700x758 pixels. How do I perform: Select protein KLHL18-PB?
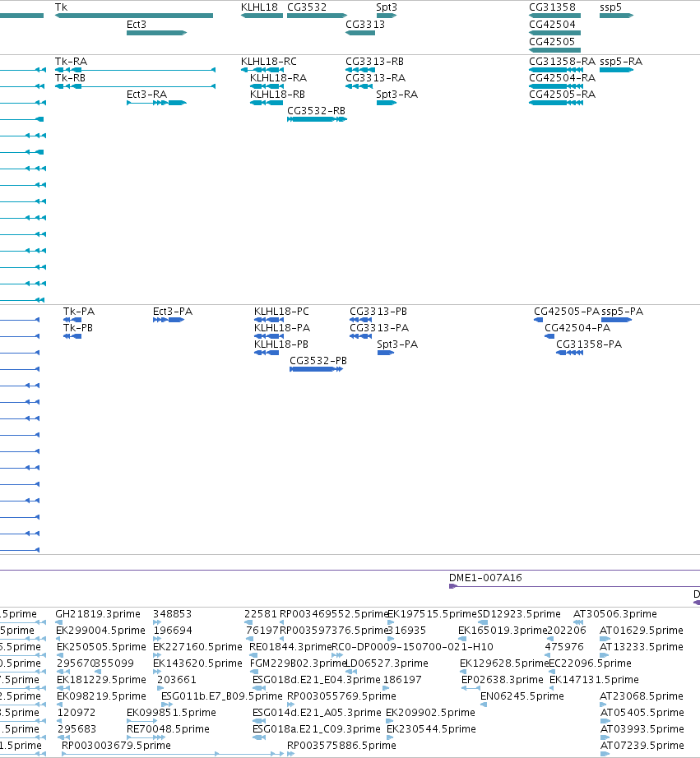click(267, 353)
